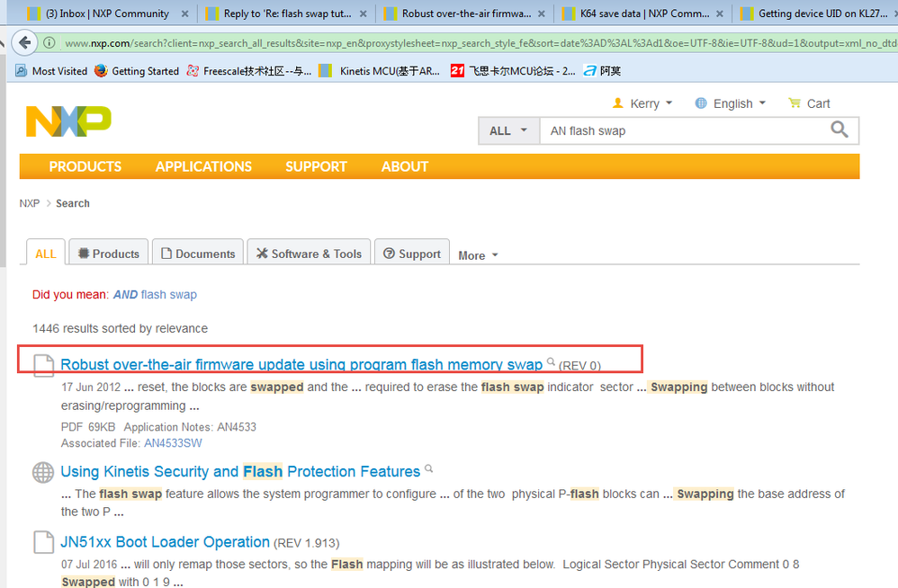Expand the English language dropdown
The image size is (898, 588).
coord(762,103)
